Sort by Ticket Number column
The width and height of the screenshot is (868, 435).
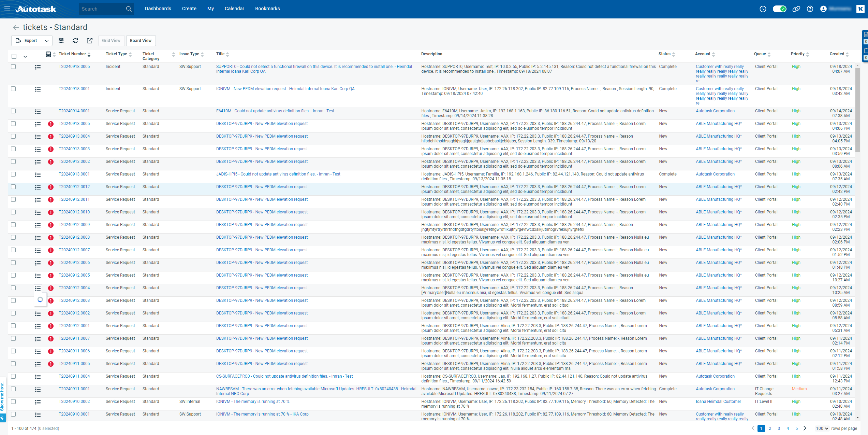point(75,54)
